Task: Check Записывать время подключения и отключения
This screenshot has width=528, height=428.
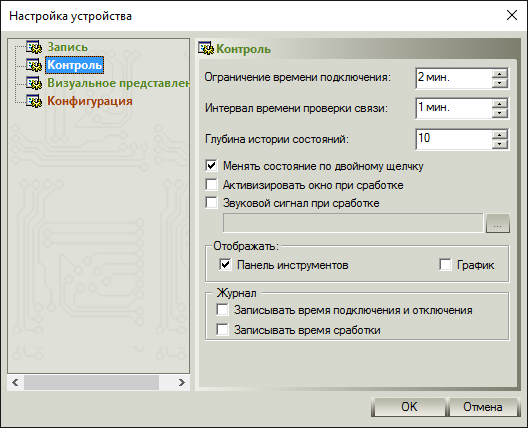Action: pyautogui.click(x=223, y=310)
